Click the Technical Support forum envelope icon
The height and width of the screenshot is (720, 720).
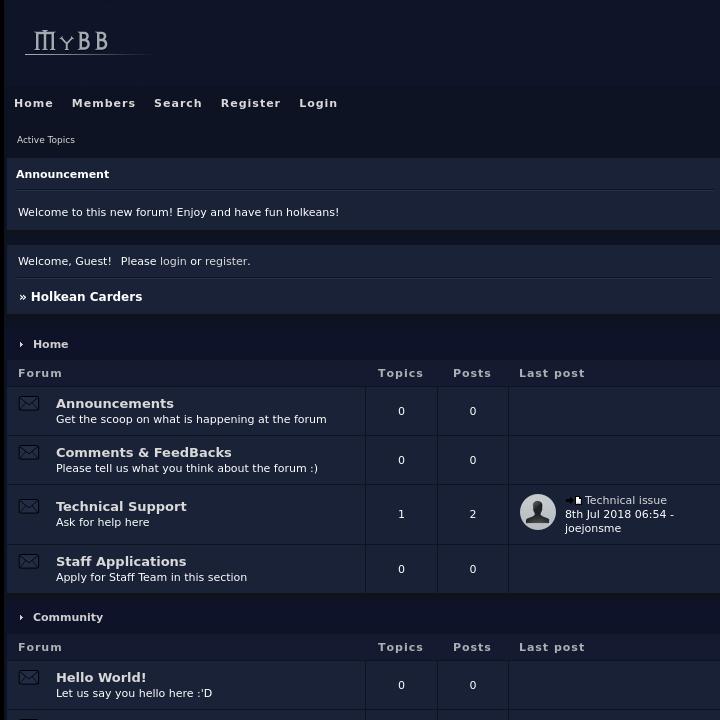(29, 507)
